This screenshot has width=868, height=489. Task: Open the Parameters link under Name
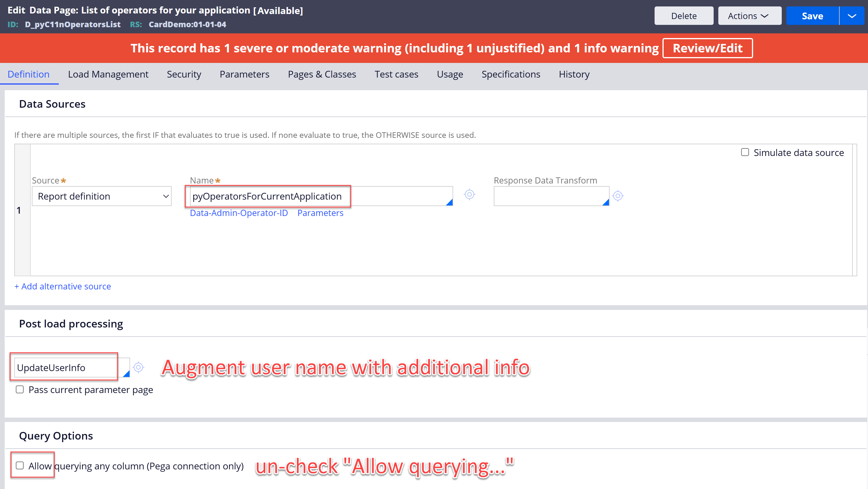point(320,213)
